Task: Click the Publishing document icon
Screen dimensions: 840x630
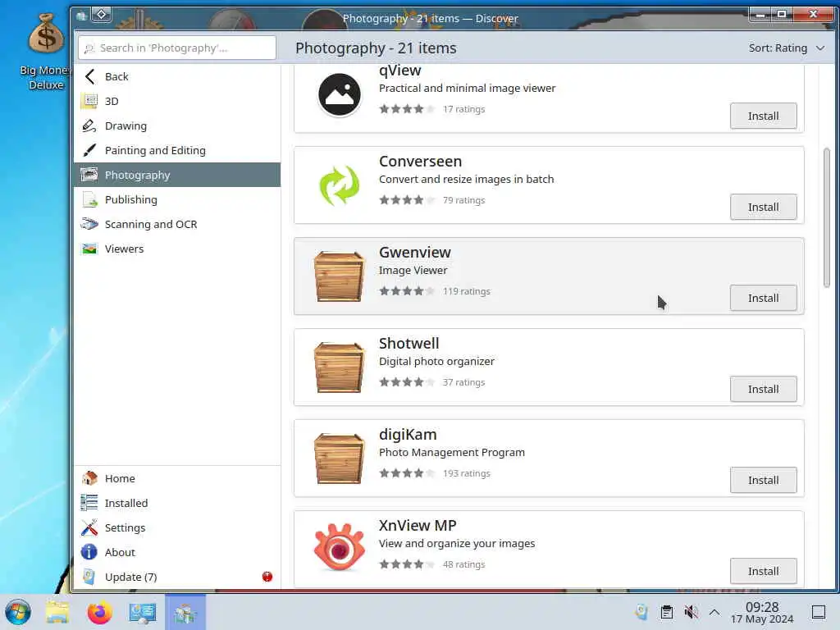Action: point(89,199)
